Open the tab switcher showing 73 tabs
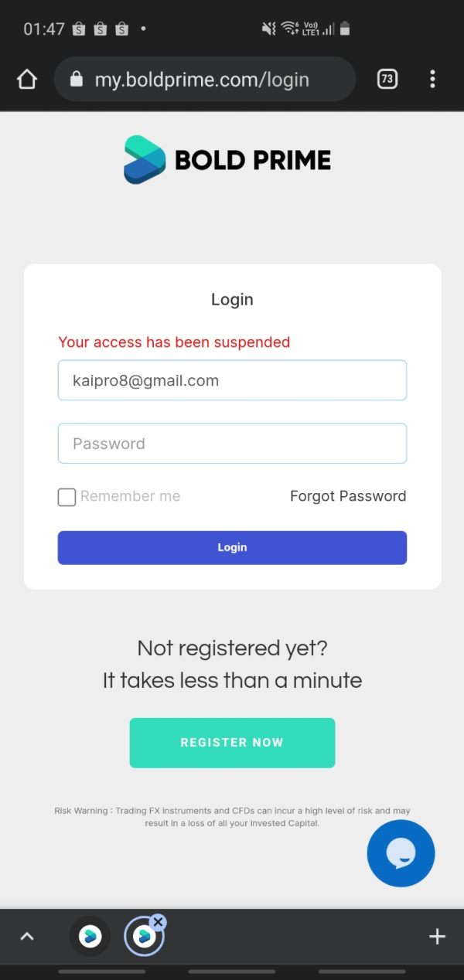Viewport: 464px width, 980px height. 387,79
